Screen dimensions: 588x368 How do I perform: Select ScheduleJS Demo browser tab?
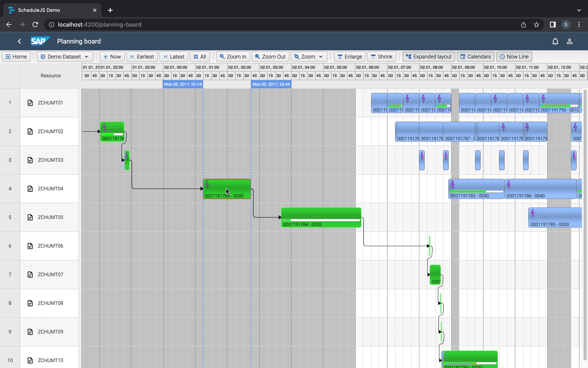pyautogui.click(x=53, y=10)
